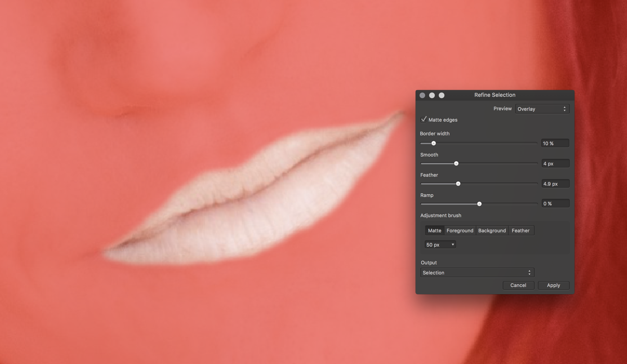This screenshot has width=627, height=364.
Task: Switch to Background adjustment brush
Action: click(x=492, y=231)
